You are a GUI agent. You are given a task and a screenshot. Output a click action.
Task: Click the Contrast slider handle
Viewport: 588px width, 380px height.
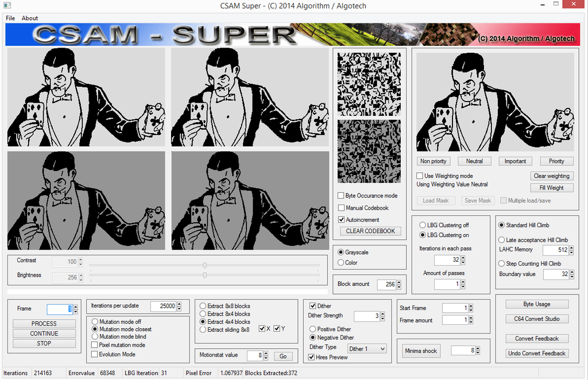(x=205, y=265)
